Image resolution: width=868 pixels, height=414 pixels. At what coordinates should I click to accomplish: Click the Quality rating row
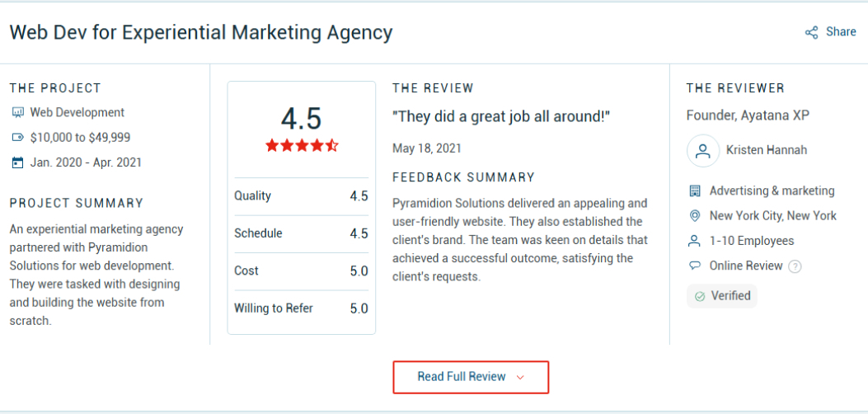(x=301, y=196)
